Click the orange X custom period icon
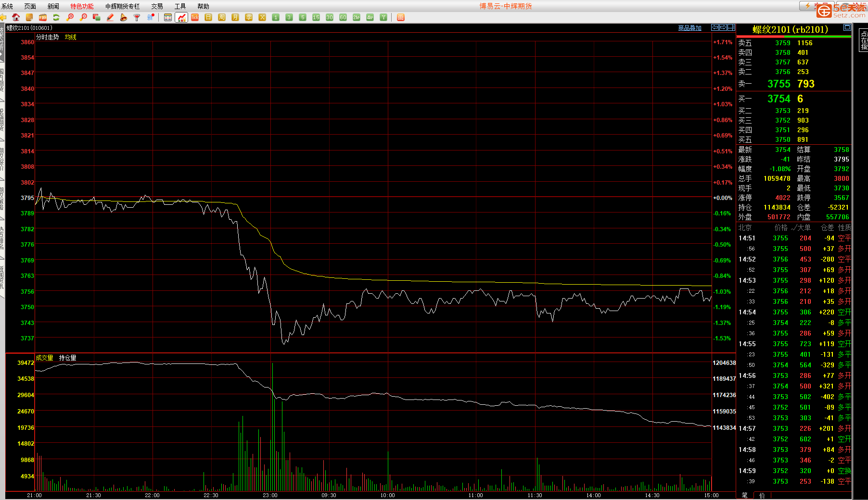 (262, 17)
